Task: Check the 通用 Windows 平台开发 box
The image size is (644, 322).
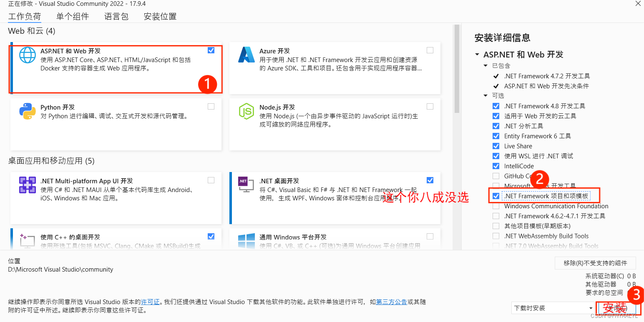Action: [430, 237]
